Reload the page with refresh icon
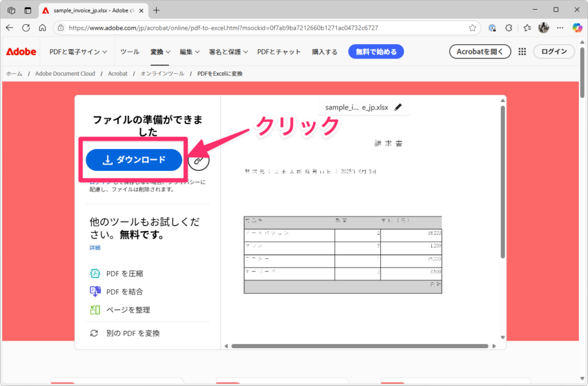The height and width of the screenshot is (386, 588). [26, 28]
